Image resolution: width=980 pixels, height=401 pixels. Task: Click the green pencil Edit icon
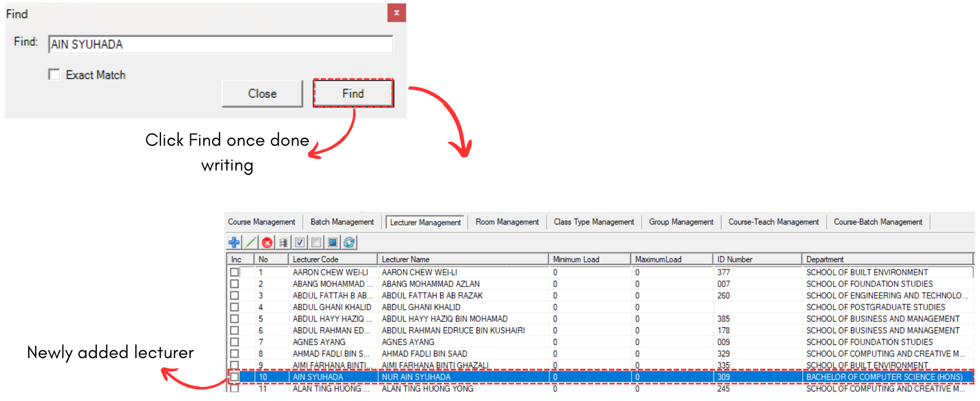pyautogui.click(x=250, y=243)
